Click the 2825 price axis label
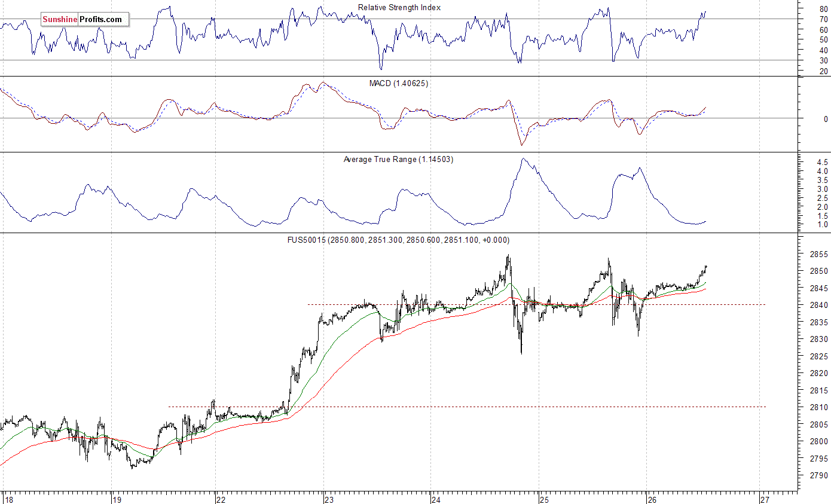Image resolution: width=831 pixels, height=504 pixels. click(x=818, y=357)
